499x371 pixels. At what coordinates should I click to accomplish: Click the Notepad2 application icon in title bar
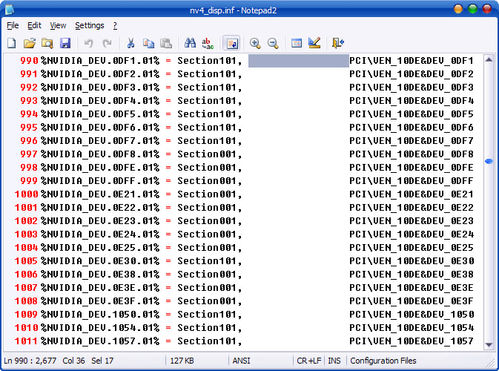click(9, 10)
